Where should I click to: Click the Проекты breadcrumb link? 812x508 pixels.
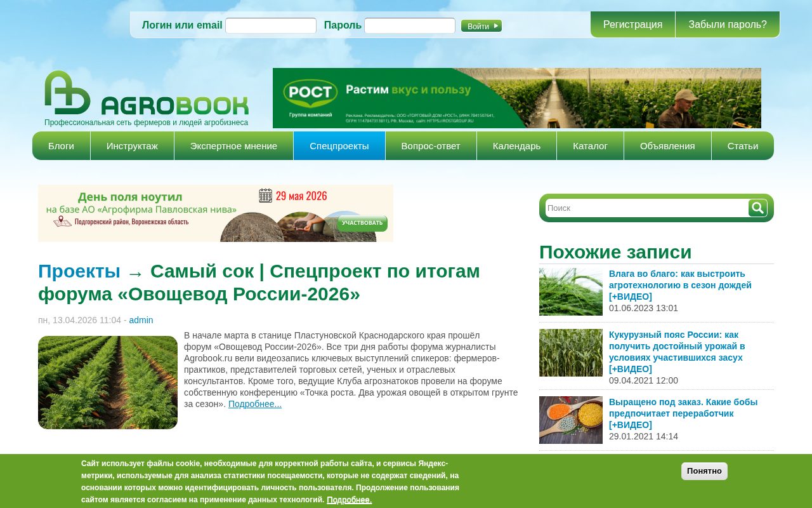(79, 271)
